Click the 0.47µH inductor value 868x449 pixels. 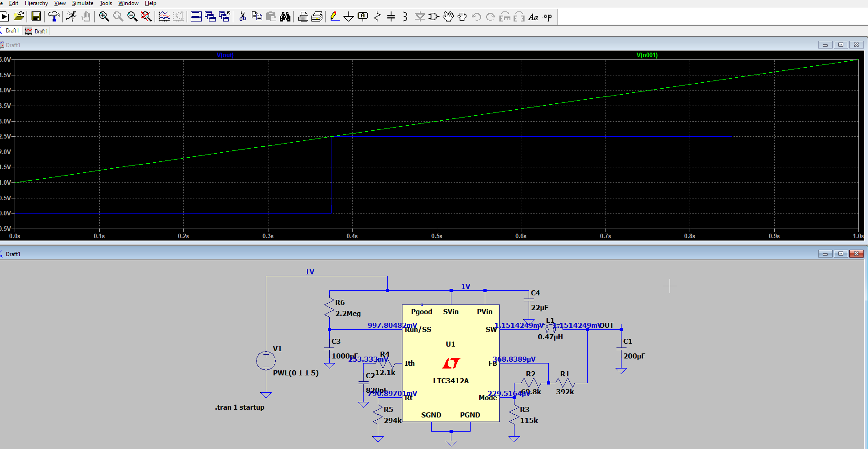pyautogui.click(x=551, y=337)
